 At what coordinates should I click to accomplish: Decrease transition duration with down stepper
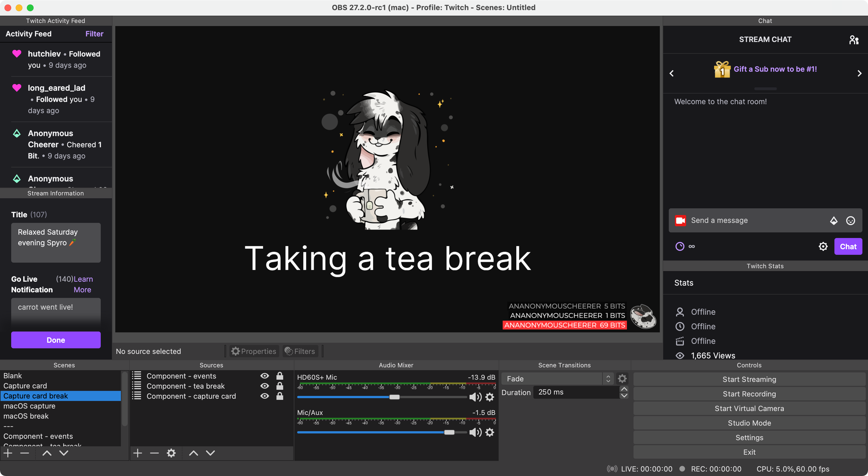pyautogui.click(x=624, y=396)
